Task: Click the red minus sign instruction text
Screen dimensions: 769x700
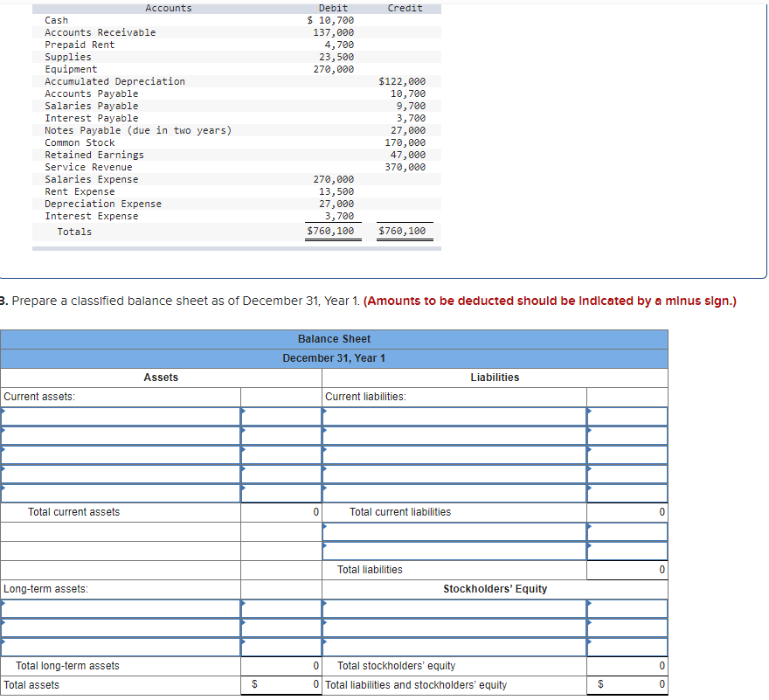Action: click(550, 301)
